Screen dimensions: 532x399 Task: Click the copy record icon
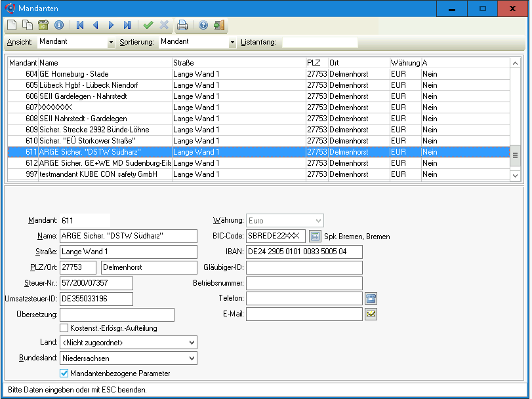coord(27,26)
